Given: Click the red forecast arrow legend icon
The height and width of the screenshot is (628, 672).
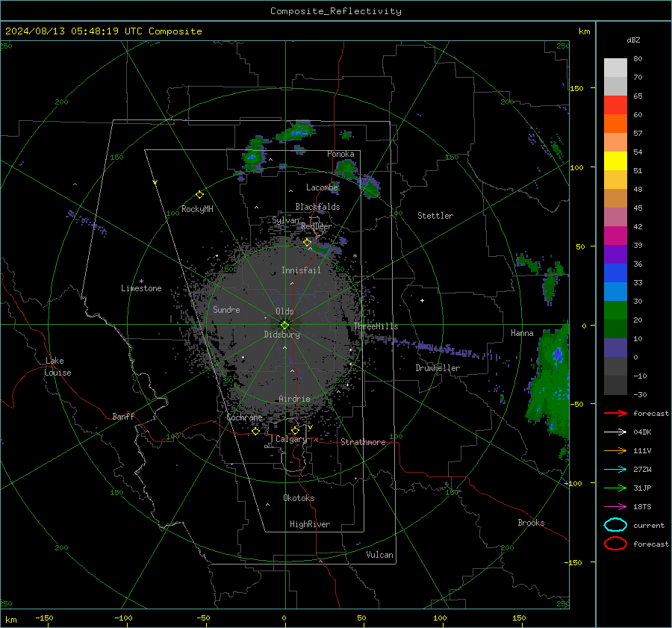Looking at the screenshot, I should coord(615,413).
